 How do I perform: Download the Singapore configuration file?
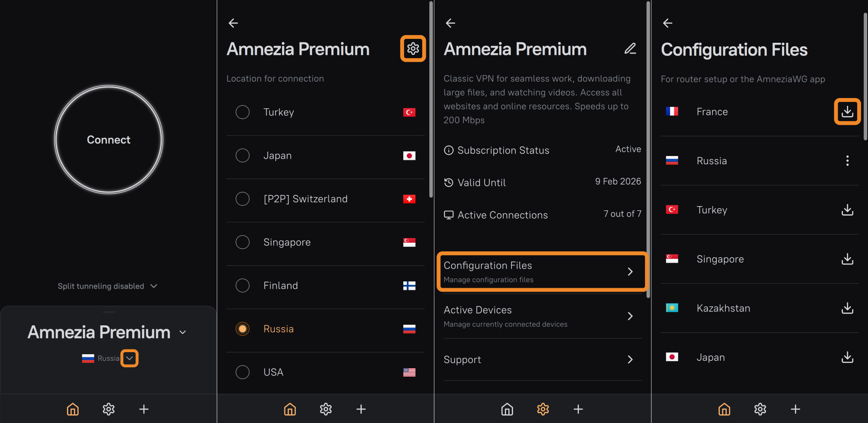(x=847, y=259)
